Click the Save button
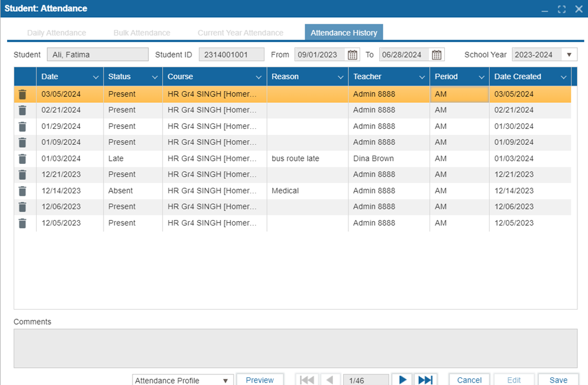The width and height of the screenshot is (588, 385). pos(558,380)
